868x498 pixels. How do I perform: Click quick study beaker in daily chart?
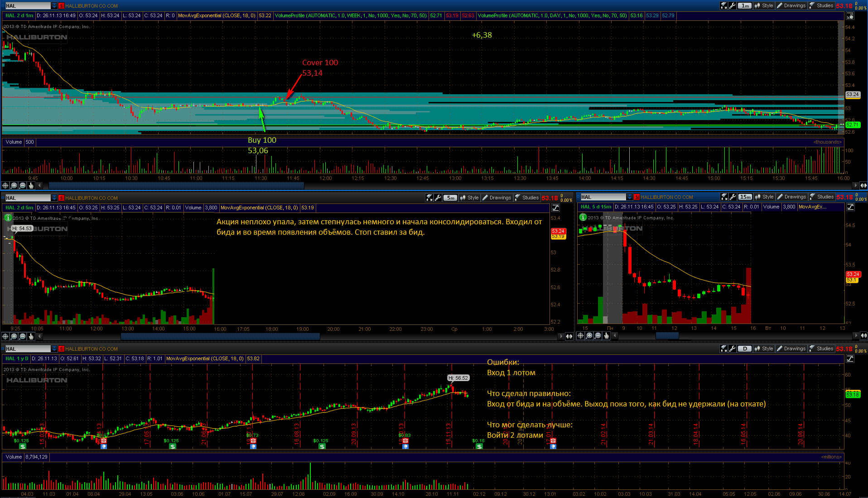(x=724, y=349)
